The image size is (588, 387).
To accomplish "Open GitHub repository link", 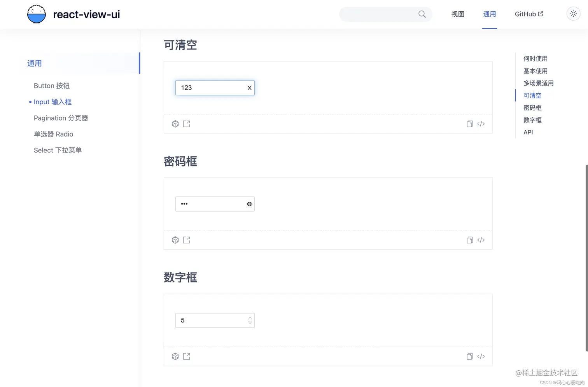I will point(529,14).
